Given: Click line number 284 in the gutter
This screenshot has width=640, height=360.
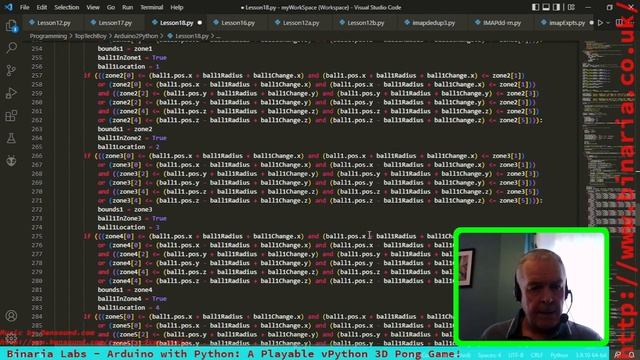Looking at the screenshot, I should tap(37, 317).
